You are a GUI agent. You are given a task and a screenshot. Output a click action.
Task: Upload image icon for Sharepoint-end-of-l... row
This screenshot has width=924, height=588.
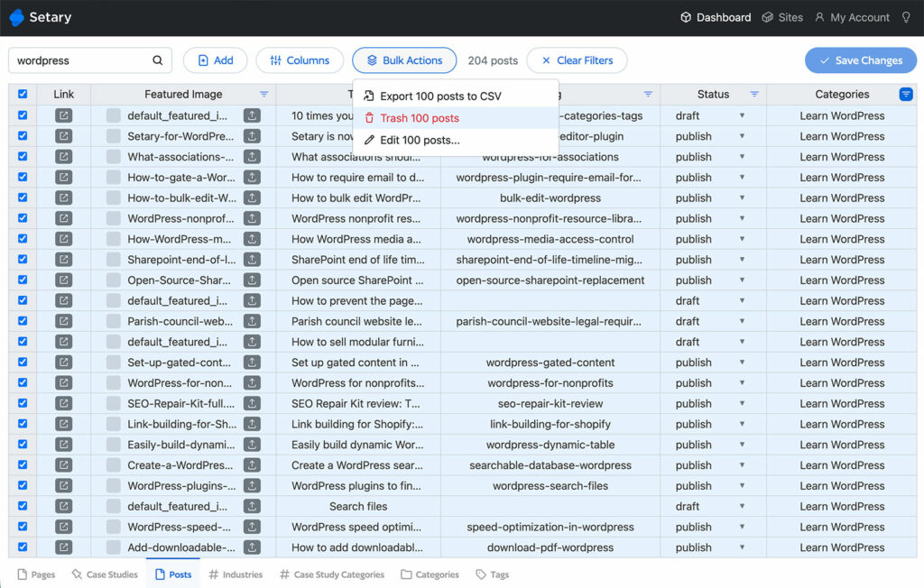(x=252, y=259)
